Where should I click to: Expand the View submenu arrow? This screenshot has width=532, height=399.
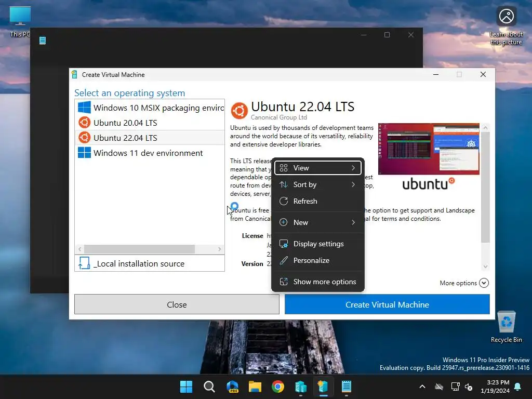[353, 168]
